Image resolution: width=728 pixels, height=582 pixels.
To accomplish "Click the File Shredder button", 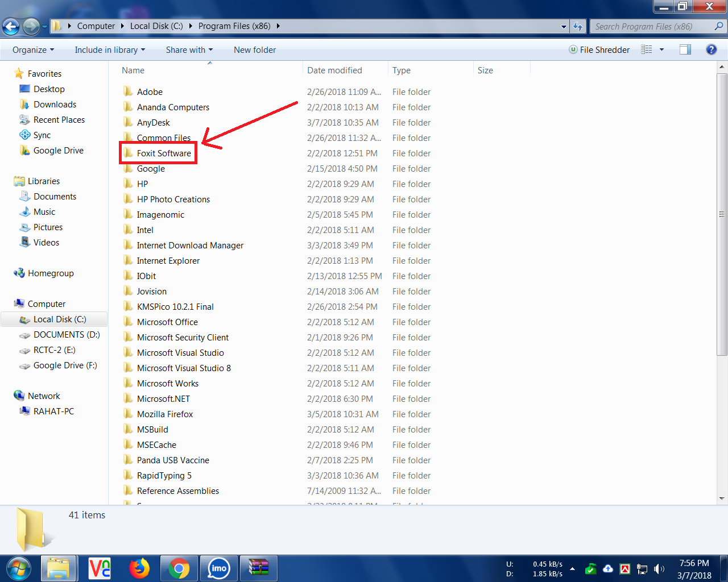I will [599, 50].
